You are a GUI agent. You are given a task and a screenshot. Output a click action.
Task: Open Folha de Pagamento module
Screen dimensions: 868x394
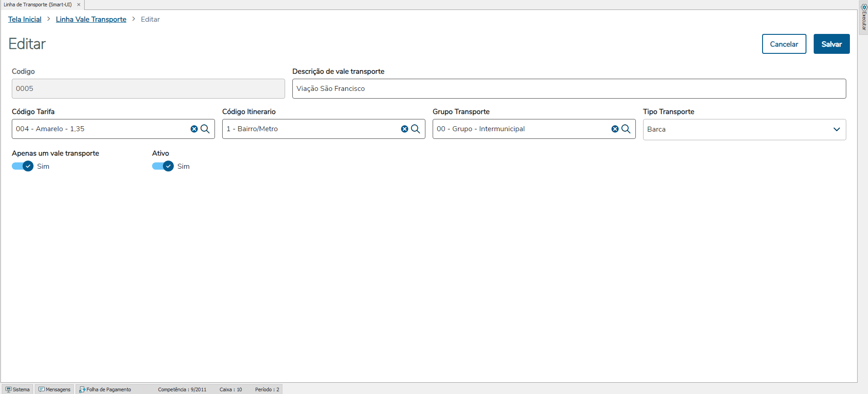click(105, 389)
